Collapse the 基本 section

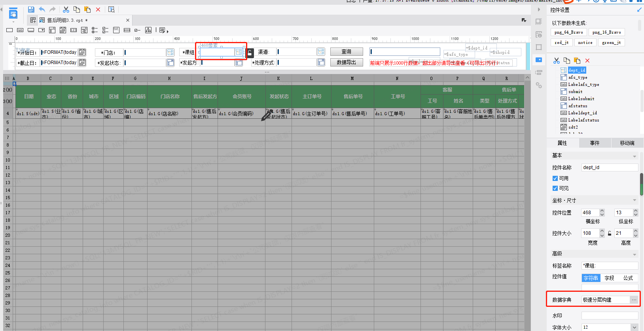635,156
